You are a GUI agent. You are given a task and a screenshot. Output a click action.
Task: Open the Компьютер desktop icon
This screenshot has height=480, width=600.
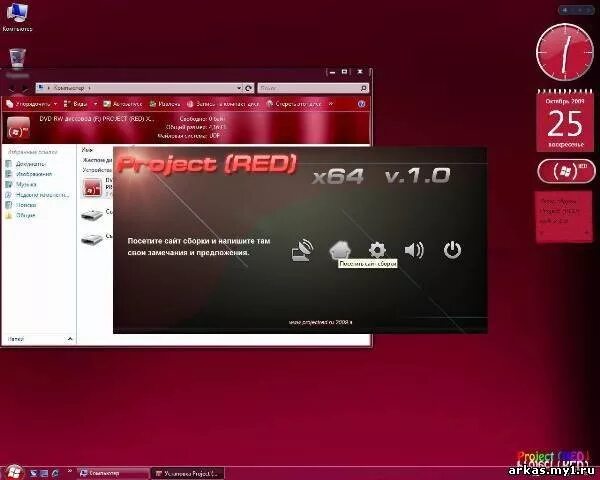(x=17, y=16)
